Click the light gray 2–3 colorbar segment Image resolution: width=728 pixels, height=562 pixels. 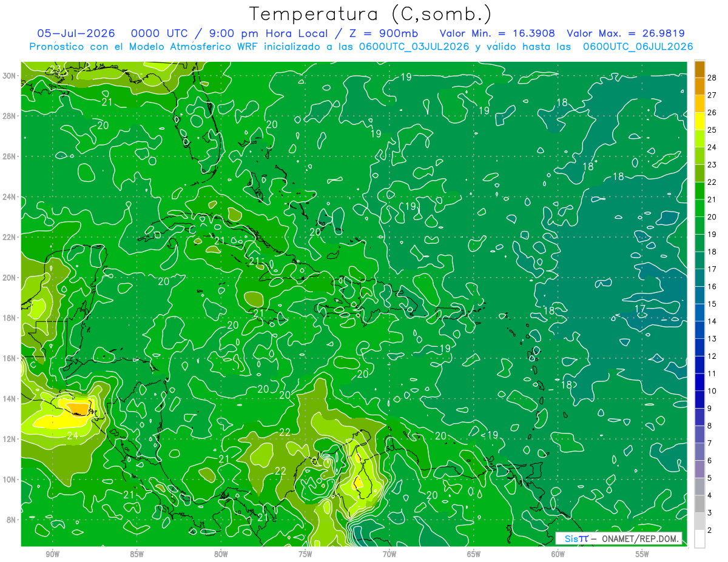coord(699,521)
